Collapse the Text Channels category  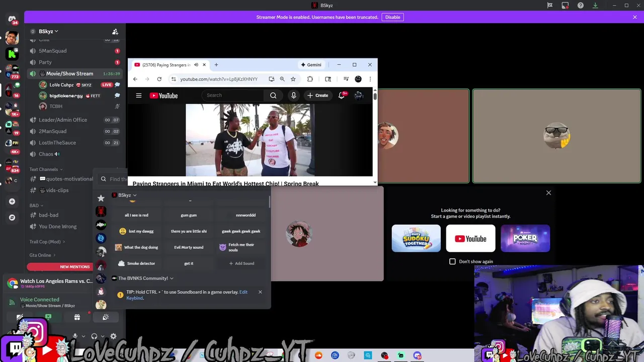(x=46, y=169)
